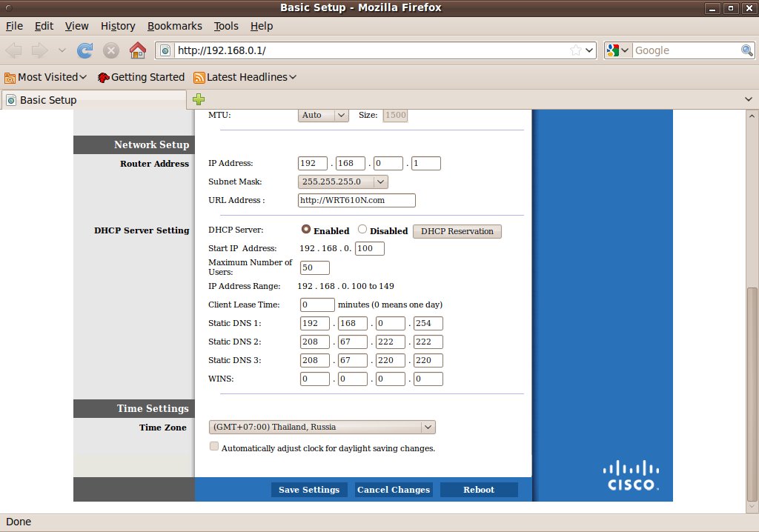Select the DHCP Server Enabled radio button
Screen dimensions: 759x532
pyautogui.click(x=305, y=230)
